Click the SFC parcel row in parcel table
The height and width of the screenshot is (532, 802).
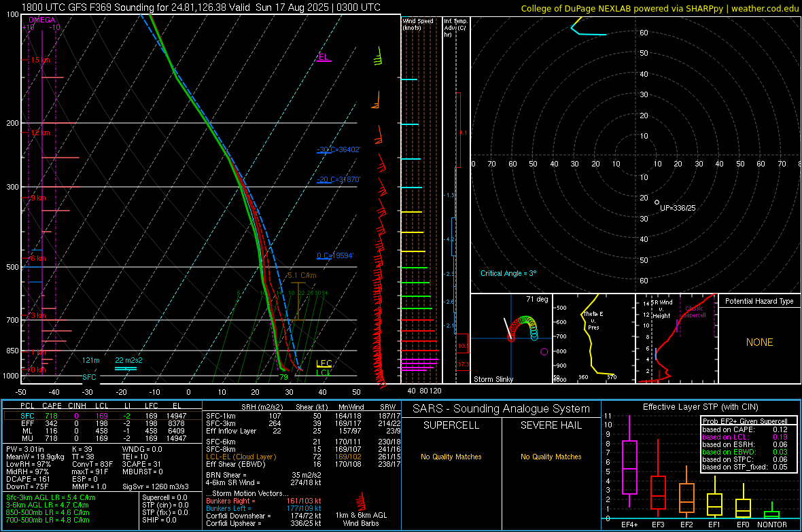tap(103, 416)
